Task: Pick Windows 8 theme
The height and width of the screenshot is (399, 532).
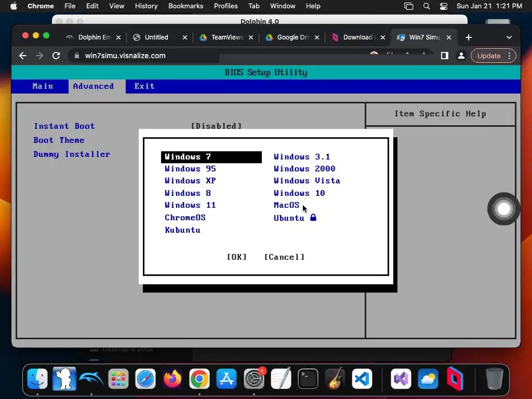Action: 188,193
